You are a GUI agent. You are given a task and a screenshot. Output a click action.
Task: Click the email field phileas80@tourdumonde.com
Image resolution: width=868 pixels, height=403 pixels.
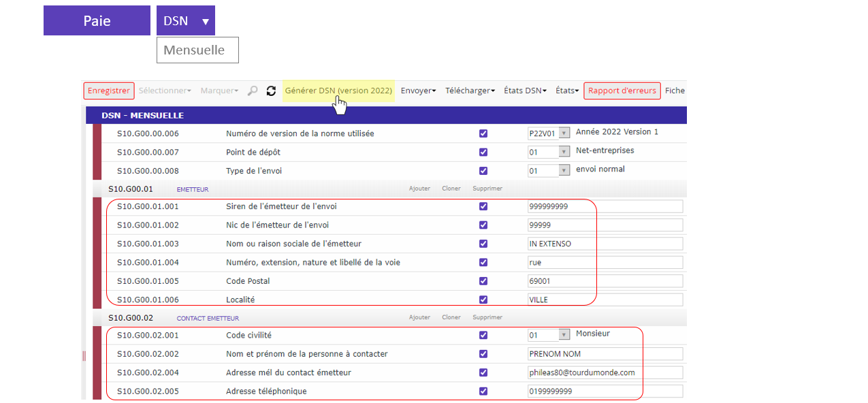click(x=605, y=372)
